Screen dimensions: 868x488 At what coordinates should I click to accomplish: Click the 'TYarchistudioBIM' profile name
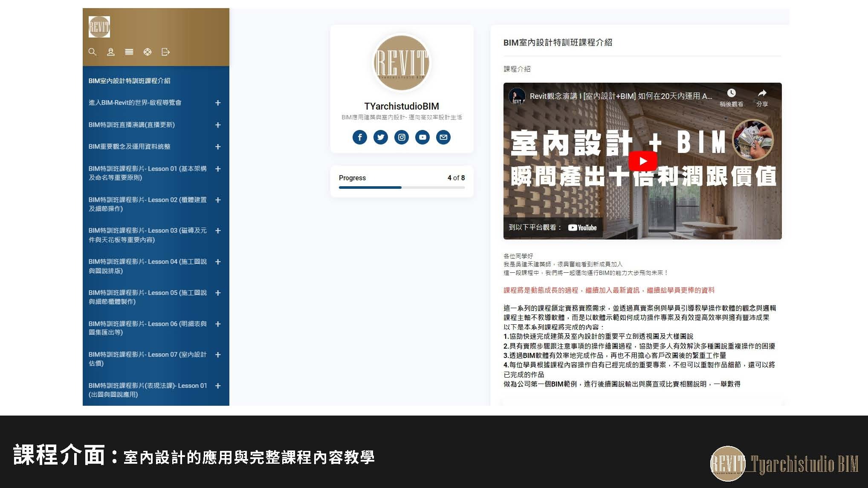[x=402, y=106]
